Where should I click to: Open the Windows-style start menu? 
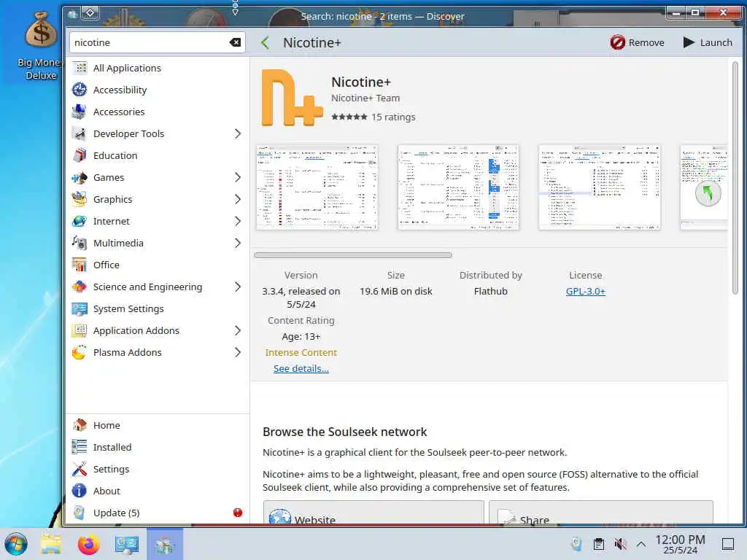[x=16, y=544]
